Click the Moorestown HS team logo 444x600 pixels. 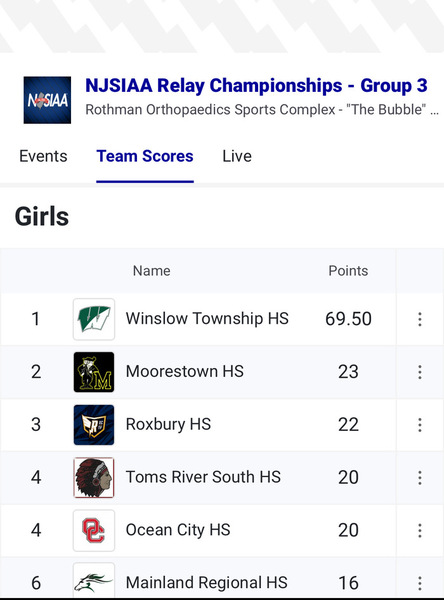coord(94,372)
